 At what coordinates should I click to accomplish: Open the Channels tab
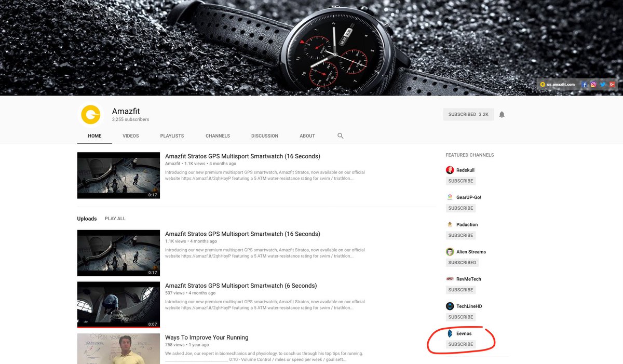click(218, 136)
